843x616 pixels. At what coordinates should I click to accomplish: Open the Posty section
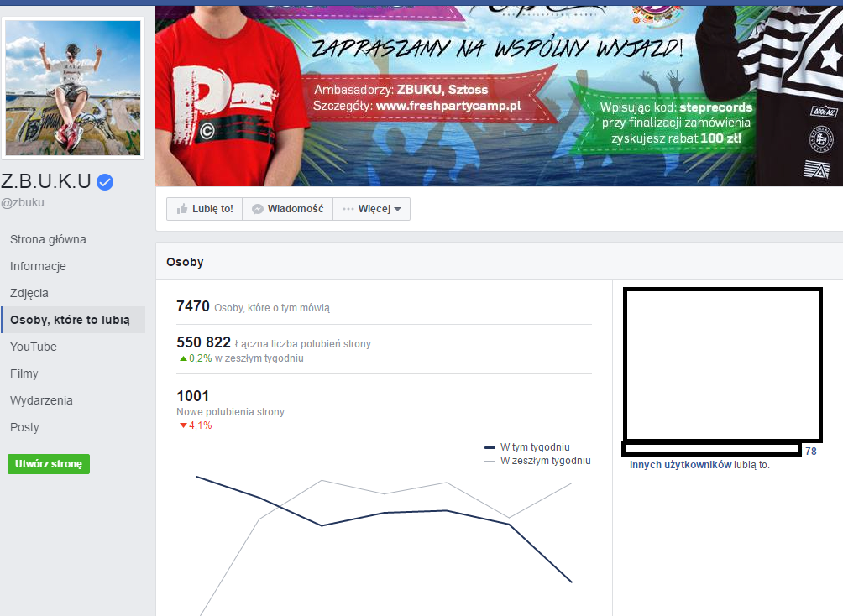[x=24, y=427]
